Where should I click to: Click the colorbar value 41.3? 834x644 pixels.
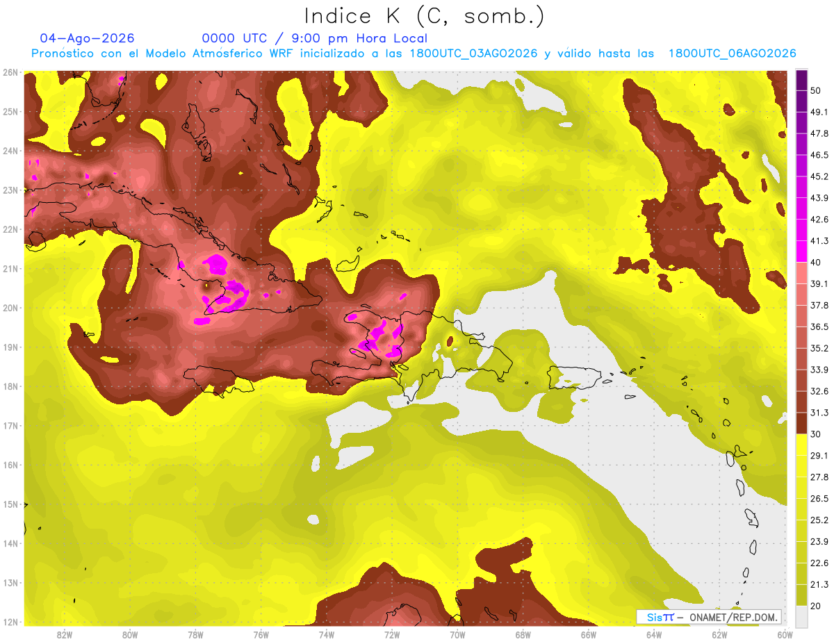point(819,241)
